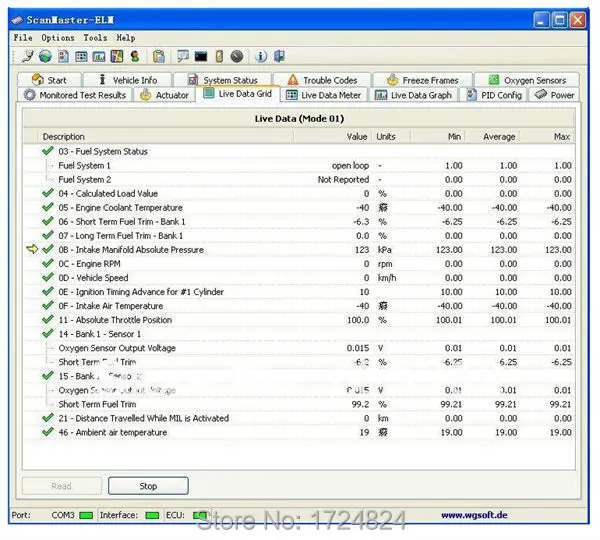Open the report document toolbar icon
The width and height of the screenshot is (600, 540).
pyautogui.click(x=63, y=56)
